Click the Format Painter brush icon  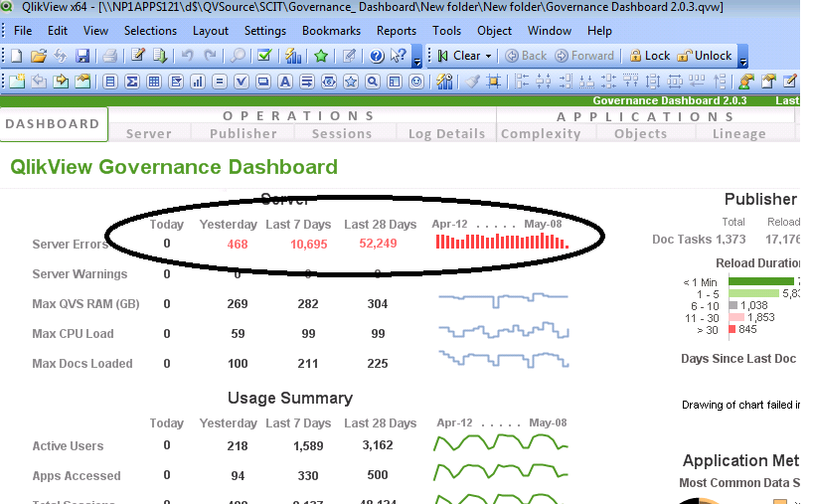(x=472, y=82)
